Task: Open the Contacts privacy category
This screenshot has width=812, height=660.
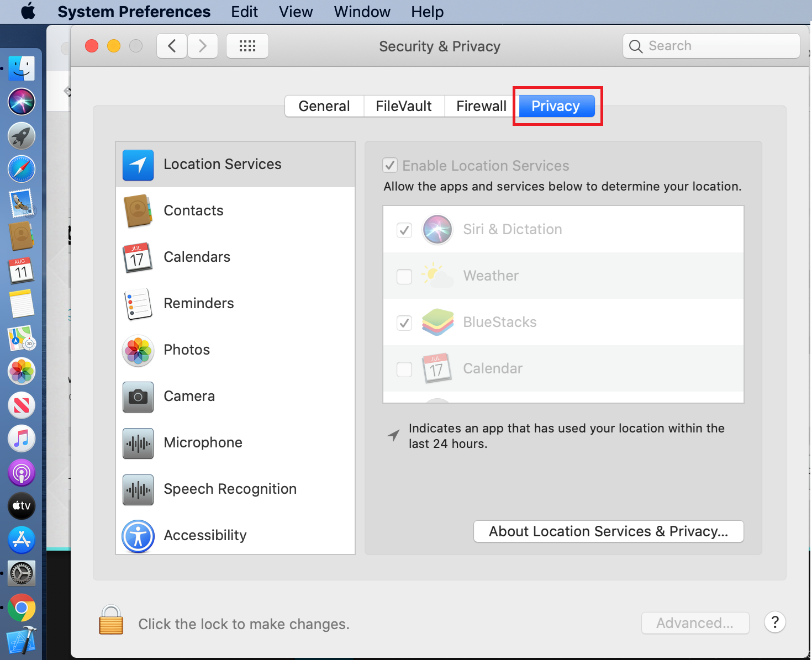Action: tap(235, 210)
